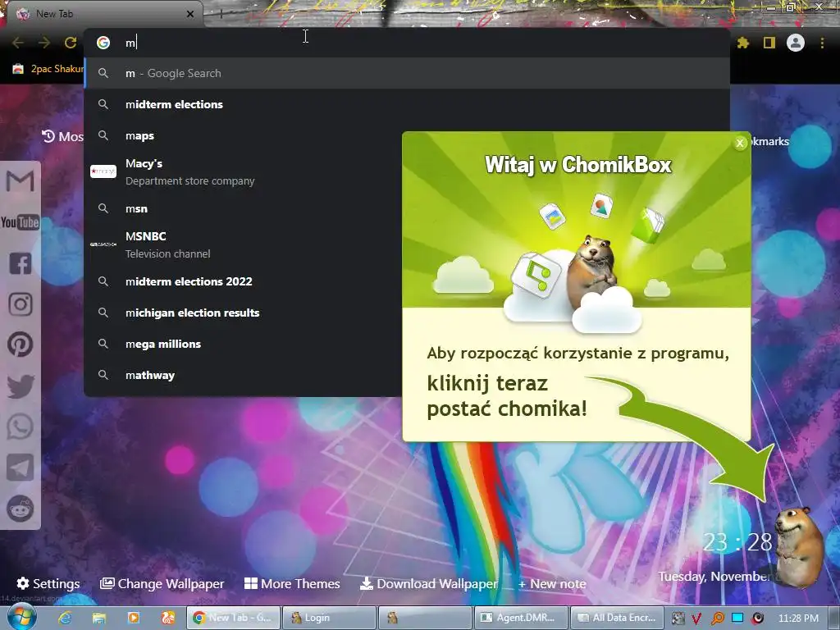Open Pinterest shortcut in sidebar
Viewport: 840px width, 630px height.
pyautogui.click(x=21, y=345)
